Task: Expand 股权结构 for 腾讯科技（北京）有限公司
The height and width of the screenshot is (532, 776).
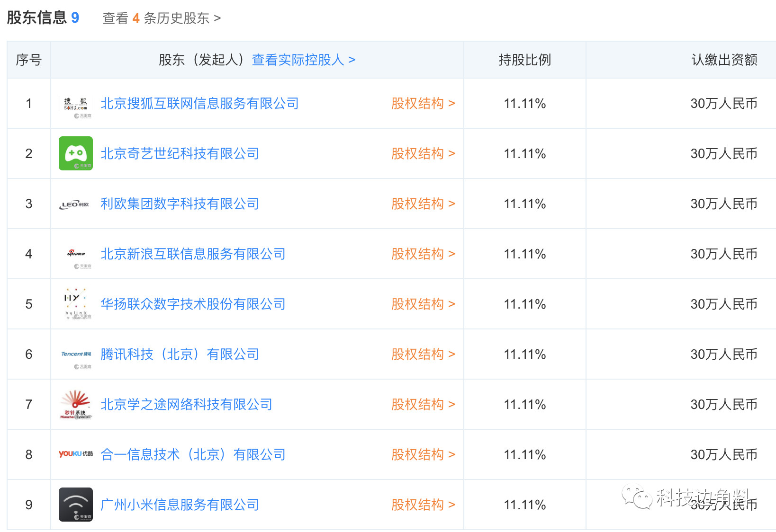Action: (423, 354)
